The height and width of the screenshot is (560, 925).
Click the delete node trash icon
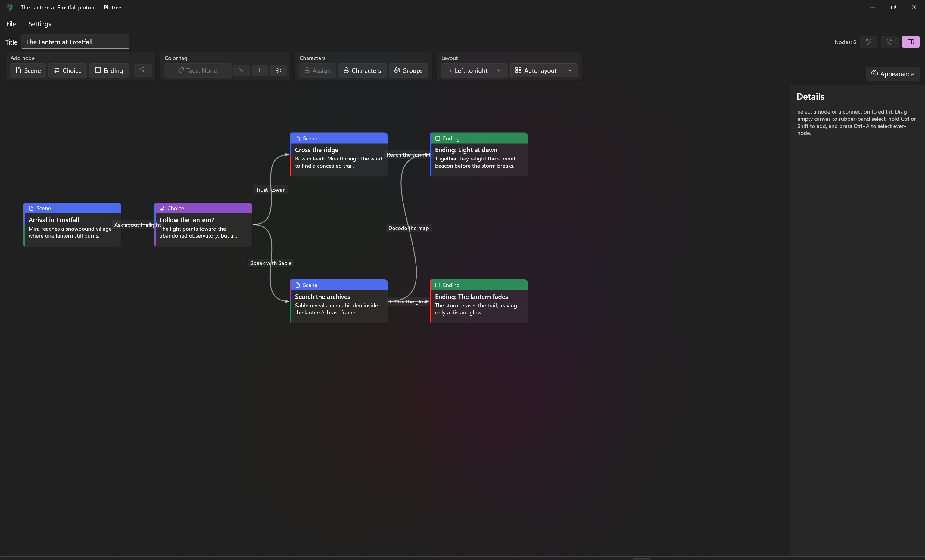143,70
